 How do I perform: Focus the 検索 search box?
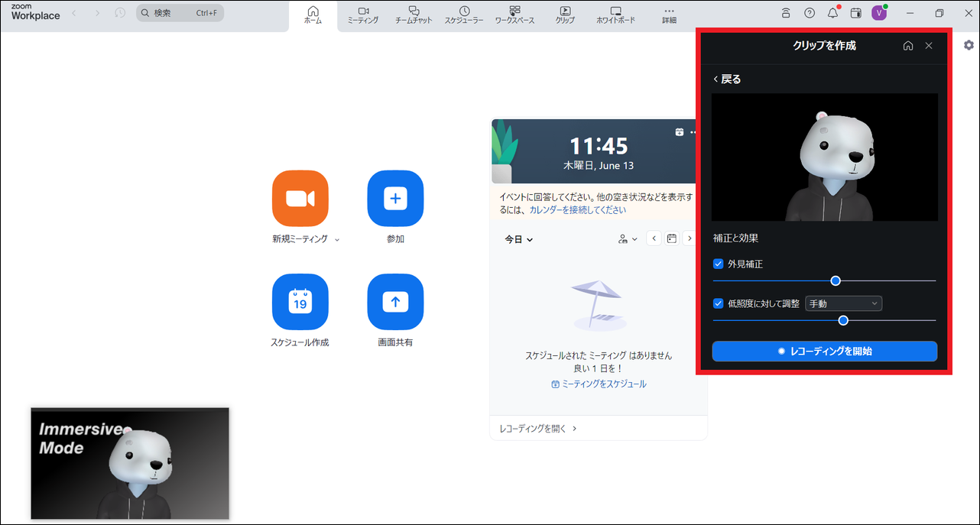180,13
